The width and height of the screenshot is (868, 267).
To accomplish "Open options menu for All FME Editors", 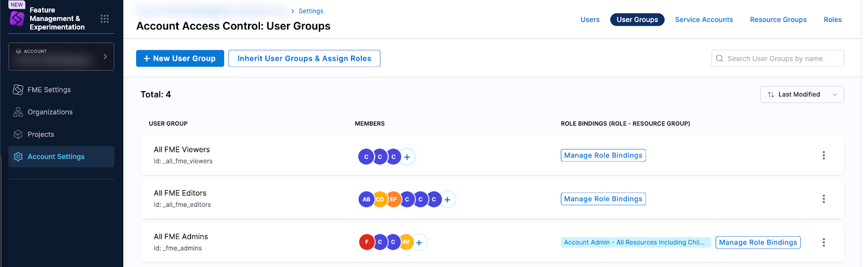I will point(824,199).
